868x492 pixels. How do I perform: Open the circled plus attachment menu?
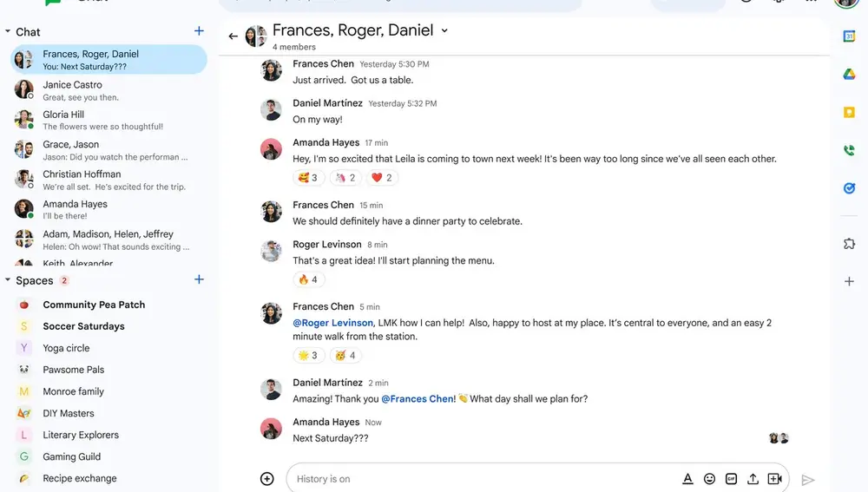click(x=266, y=479)
